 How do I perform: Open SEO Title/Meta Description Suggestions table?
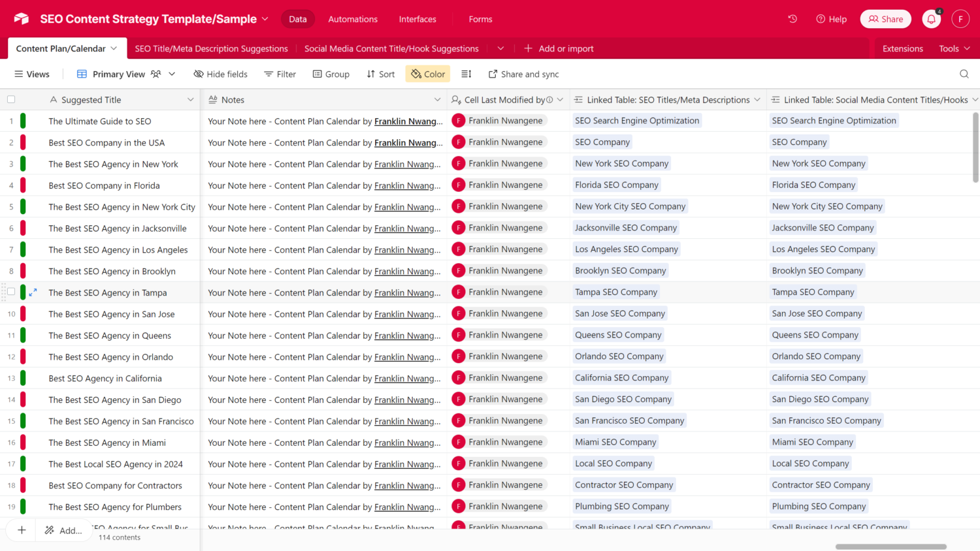(x=211, y=48)
